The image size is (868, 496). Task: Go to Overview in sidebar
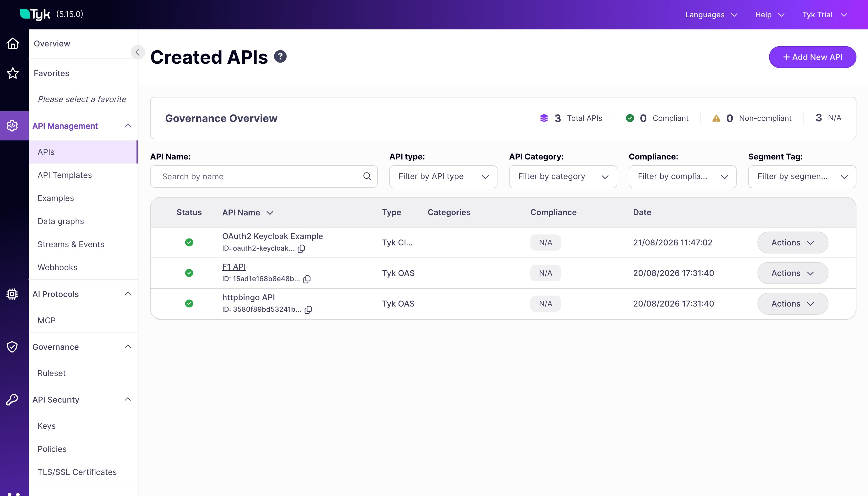[52, 44]
